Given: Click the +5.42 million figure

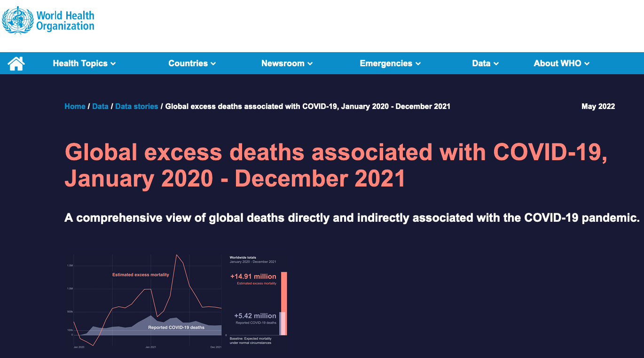Looking at the screenshot, I should point(255,316).
